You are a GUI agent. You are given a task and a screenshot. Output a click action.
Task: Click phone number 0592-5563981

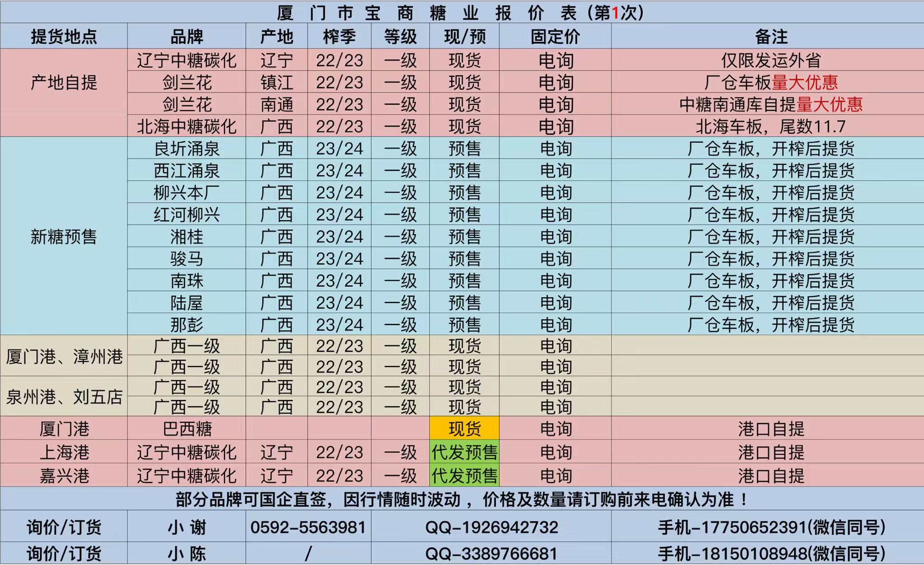[x=308, y=527]
